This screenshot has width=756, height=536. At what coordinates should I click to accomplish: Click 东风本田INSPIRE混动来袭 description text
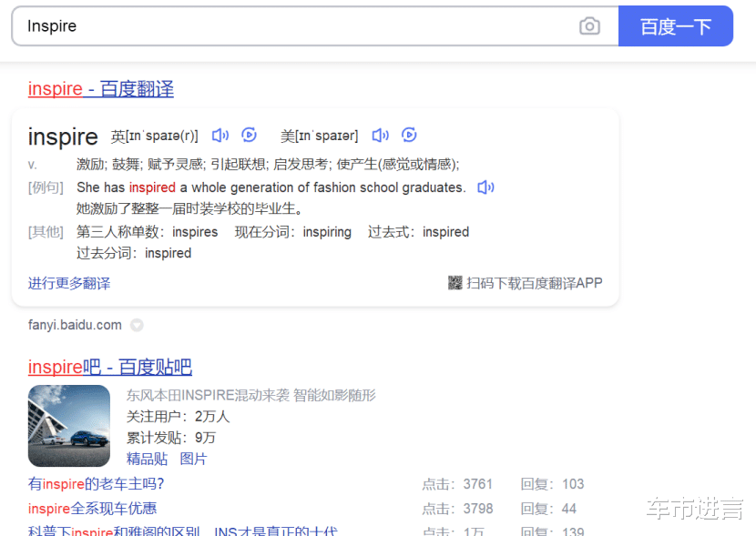250,395
